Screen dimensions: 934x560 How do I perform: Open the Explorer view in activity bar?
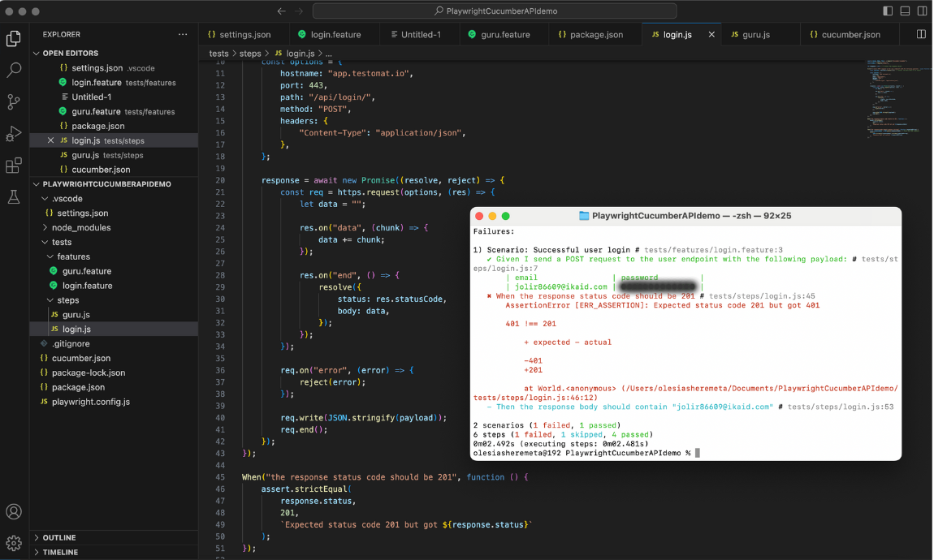[14, 38]
